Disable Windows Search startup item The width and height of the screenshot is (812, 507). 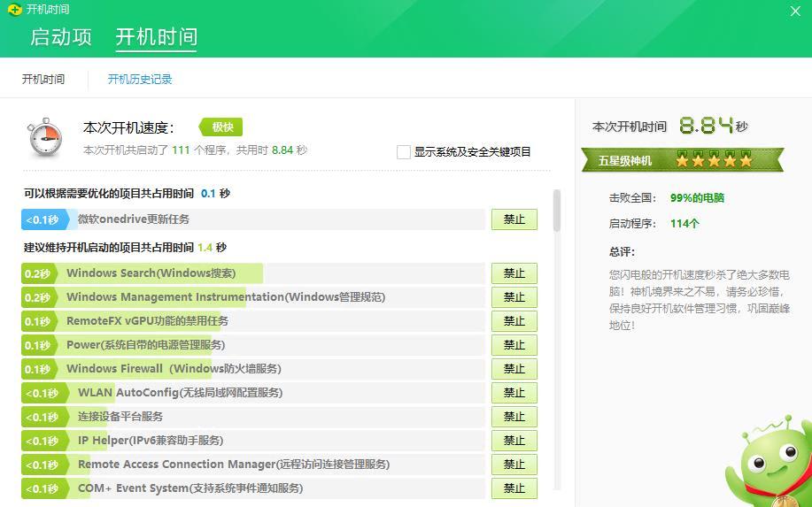click(514, 273)
